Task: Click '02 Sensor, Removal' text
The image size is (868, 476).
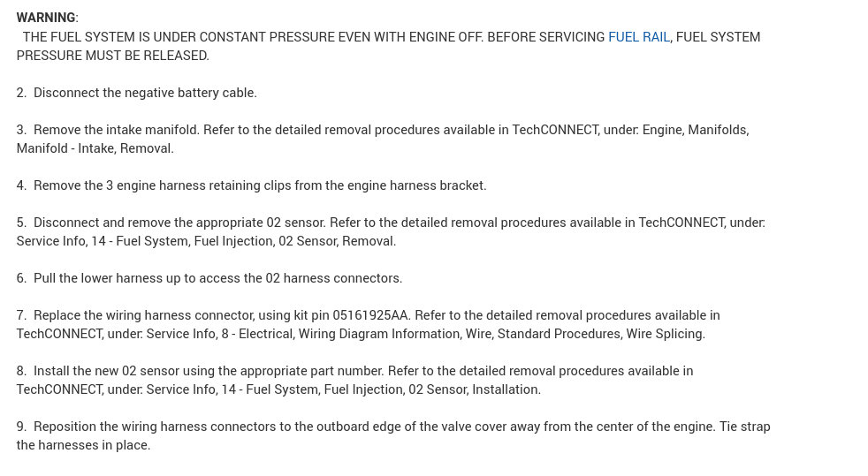Action: [x=337, y=241]
